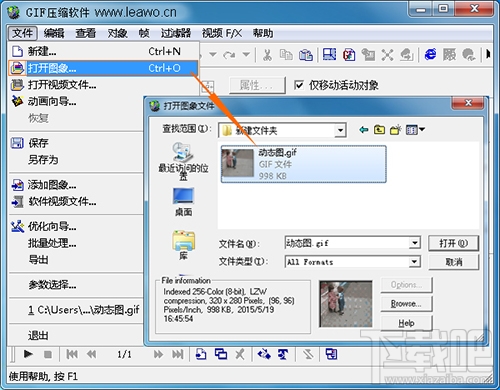This screenshot has width=500, height=390.
Task: Choose 新建... from the file menu
Action: tap(103, 51)
